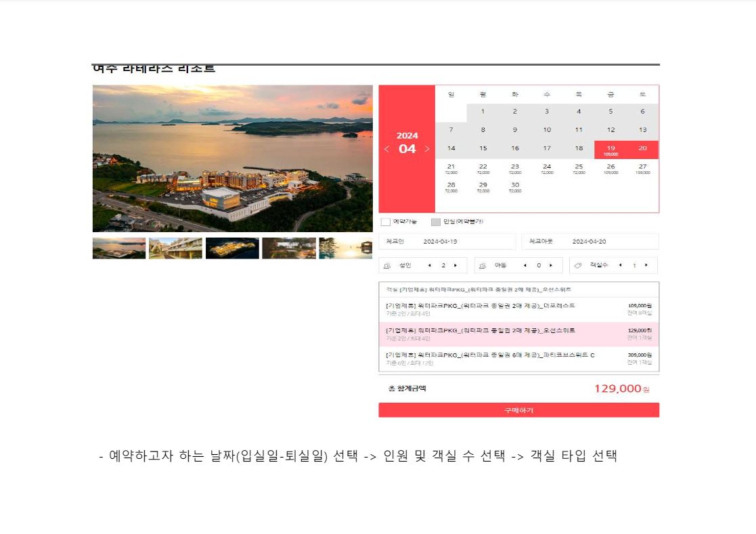Decrease 성인 adult count
Image resolution: width=756 pixels, height=534 pixels.
click(x=429, y=265)
